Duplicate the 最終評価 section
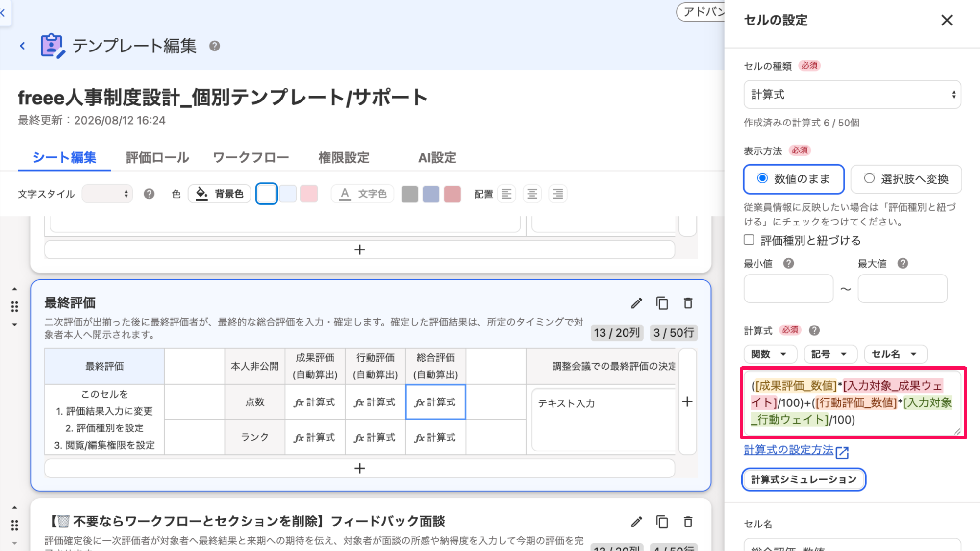This screenshot has height=551, width=980. click(662, 303)
